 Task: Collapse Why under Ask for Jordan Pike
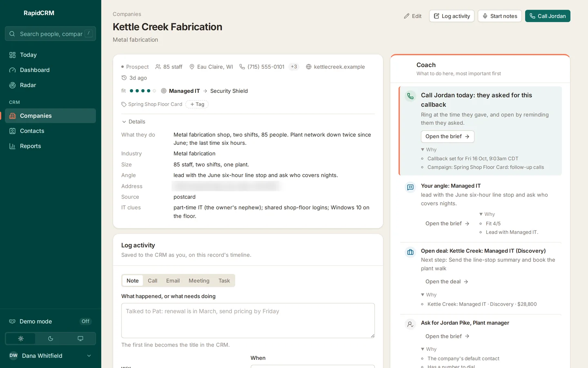pos(429,349)
